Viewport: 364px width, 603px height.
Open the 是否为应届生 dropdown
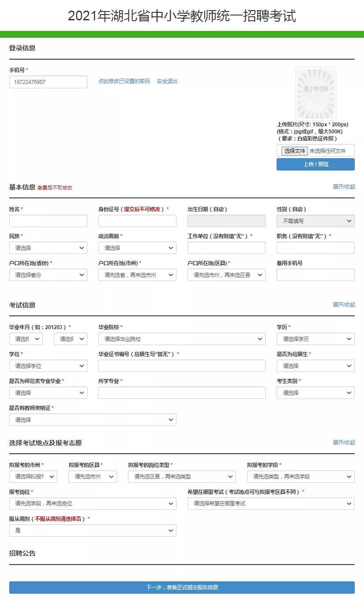315,366
